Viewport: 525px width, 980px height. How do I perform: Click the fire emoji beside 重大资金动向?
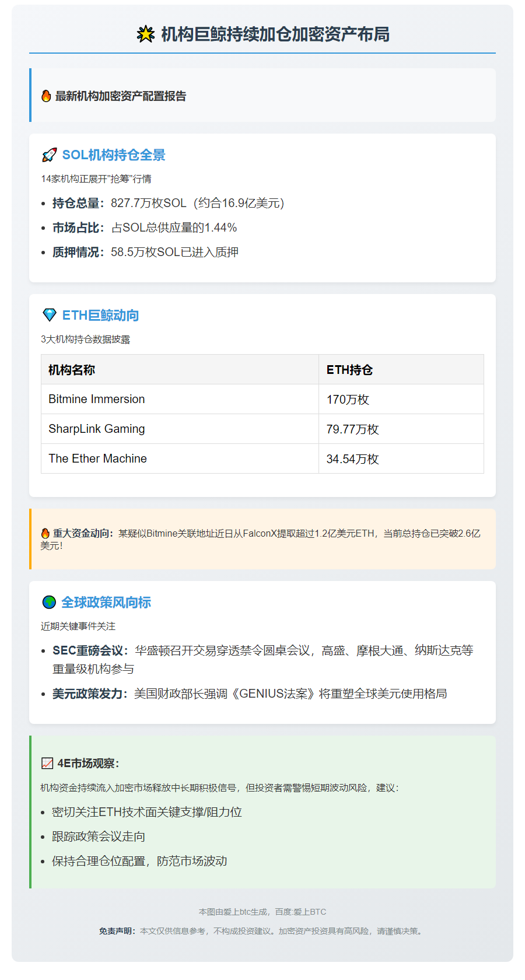pos(45,533)
